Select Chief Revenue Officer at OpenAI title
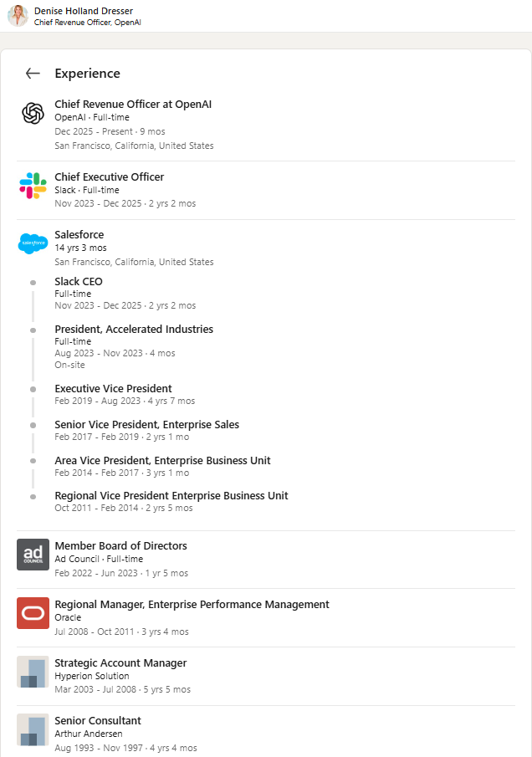Image resolution: width=532 pixels, height=757 pixels. (x=133, y=105)
